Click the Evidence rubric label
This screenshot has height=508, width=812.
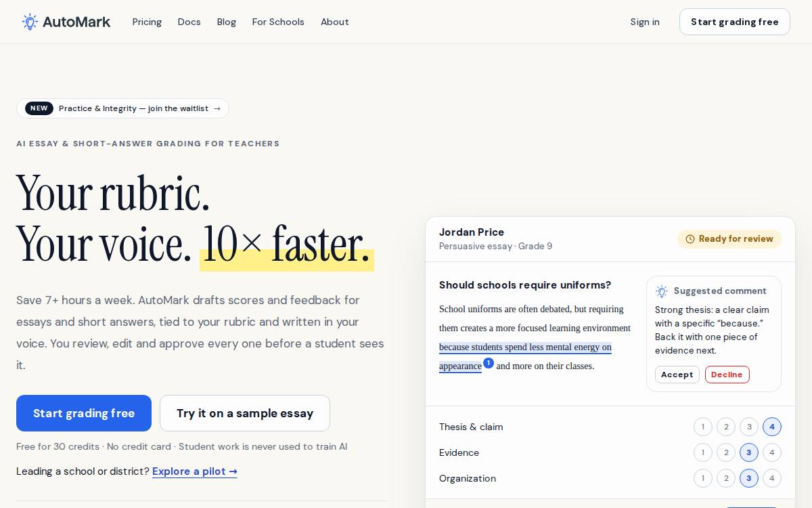(x=459, y=452)
